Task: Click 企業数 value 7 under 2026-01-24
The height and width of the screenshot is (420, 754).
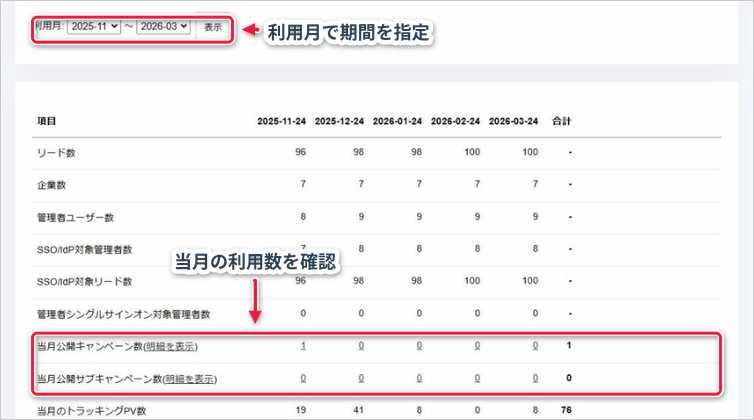Action: [x=419, y=184]
